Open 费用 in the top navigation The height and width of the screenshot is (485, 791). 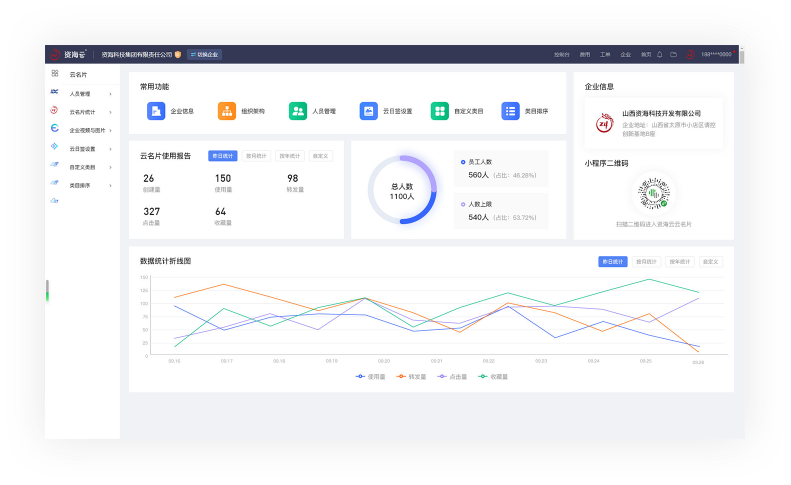coord(585,55)
